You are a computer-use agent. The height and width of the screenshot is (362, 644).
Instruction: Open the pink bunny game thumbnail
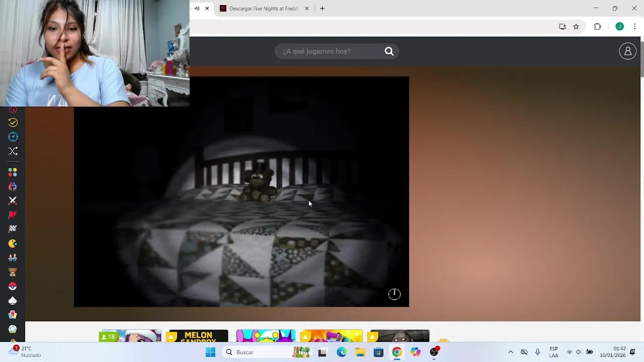[x=266, y=336]
